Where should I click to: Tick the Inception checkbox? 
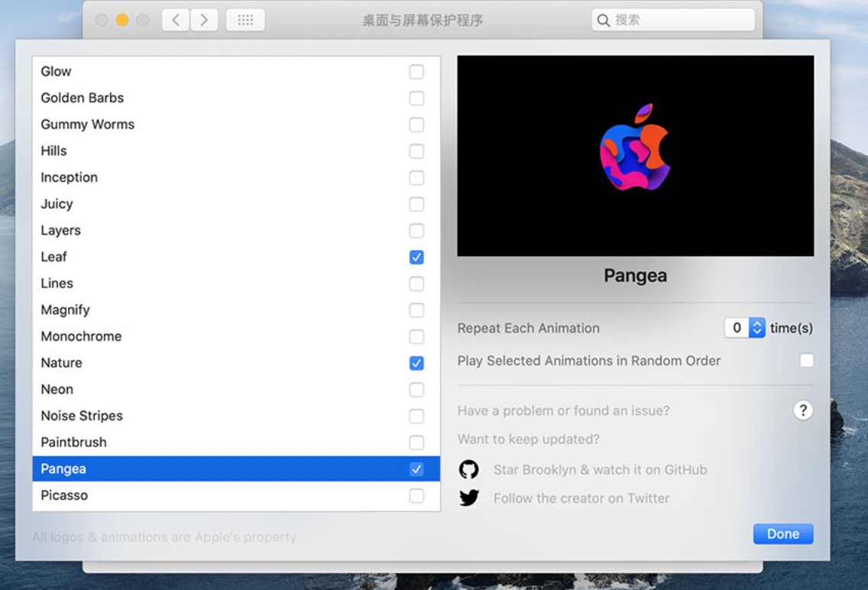point(416,177)
